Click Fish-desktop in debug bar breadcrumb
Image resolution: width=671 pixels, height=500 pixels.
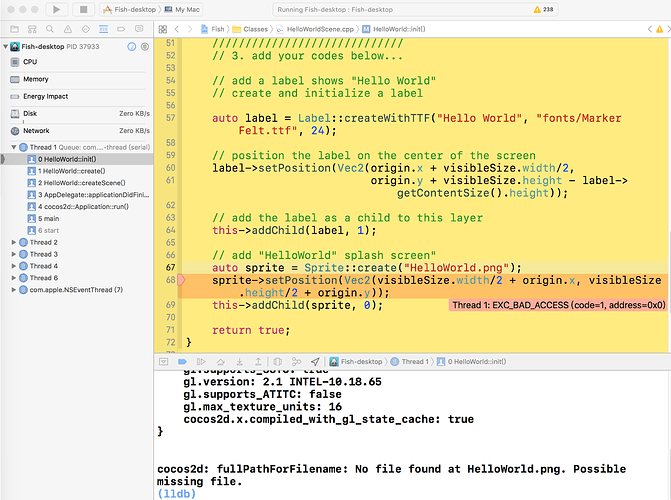356,362
